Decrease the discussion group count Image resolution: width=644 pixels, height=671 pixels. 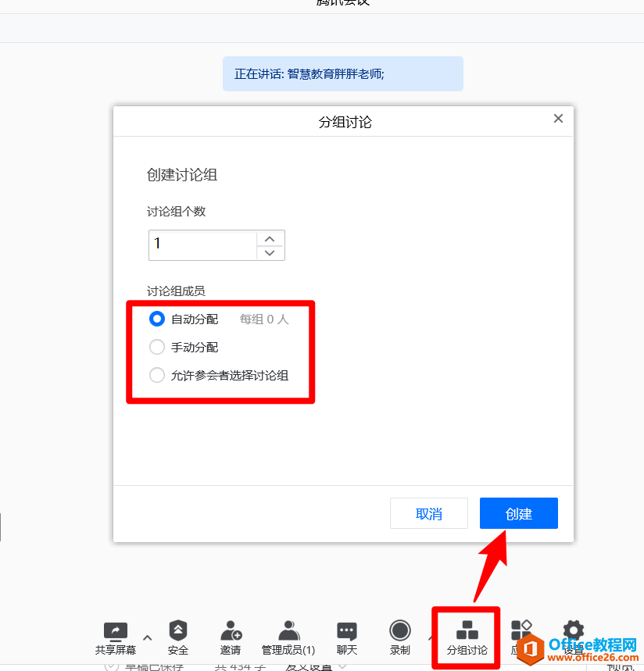[270, 253]
